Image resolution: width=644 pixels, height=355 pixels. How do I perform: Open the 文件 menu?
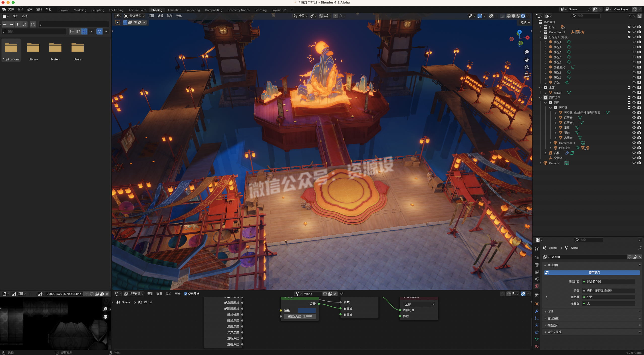click(x=11, y=9)
